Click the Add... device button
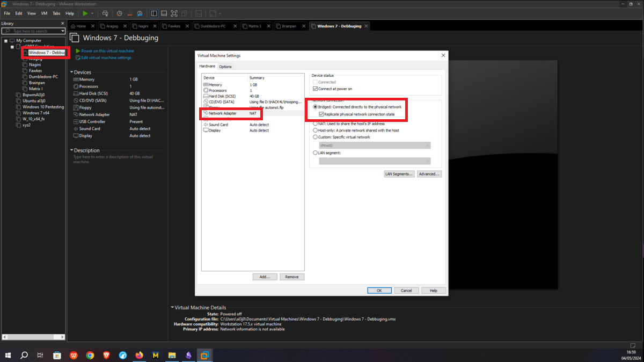This screenshot has width=644, height=362. pyautogui.click(x=265, y=277)
